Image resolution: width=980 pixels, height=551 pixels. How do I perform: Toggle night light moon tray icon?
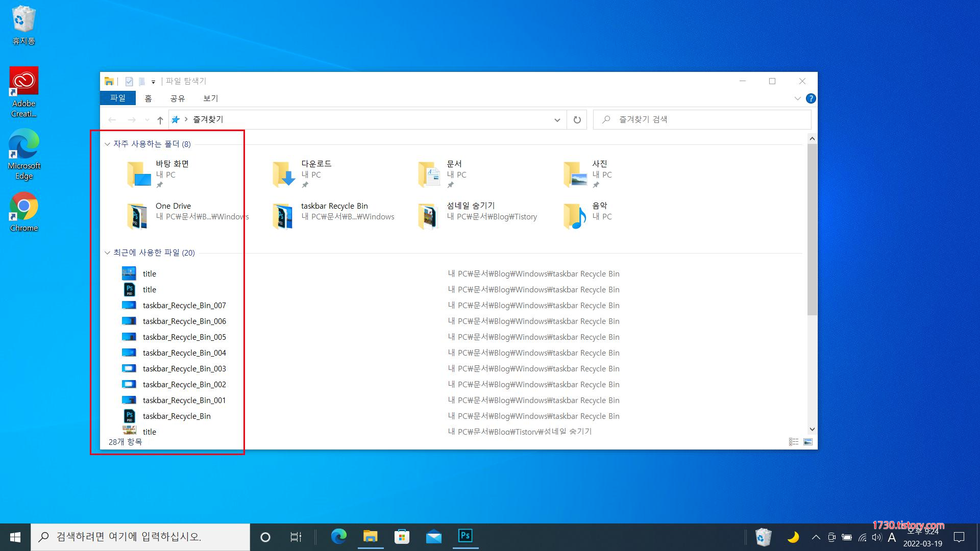click(793, 537)
